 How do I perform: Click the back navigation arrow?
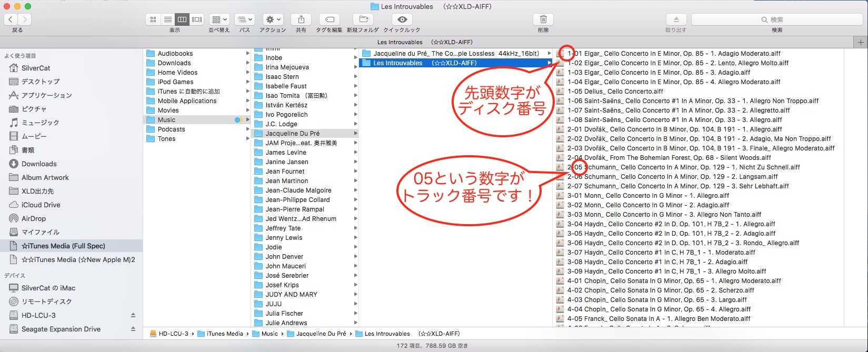coord(11,19)
